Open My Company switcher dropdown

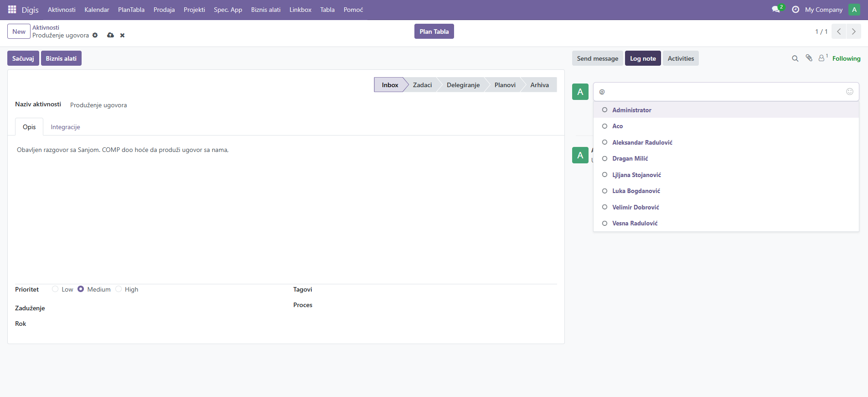tap(823, 10)
